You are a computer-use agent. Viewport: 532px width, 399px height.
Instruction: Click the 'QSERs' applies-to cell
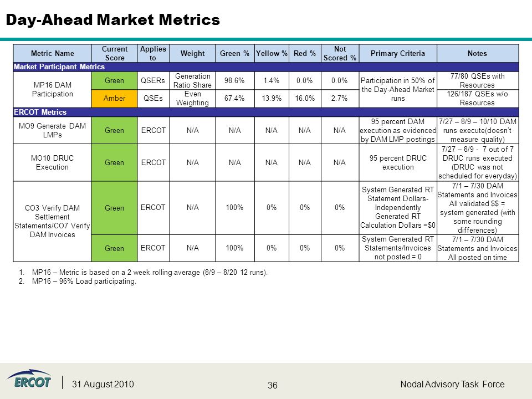pos(154,81)
